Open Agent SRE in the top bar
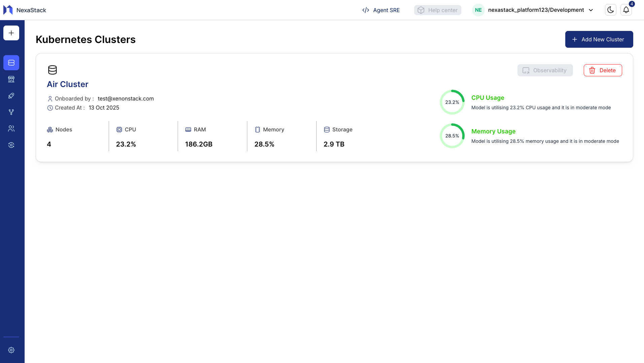The height and width of the screenshot is (363, 644). [x=381, y=10]
